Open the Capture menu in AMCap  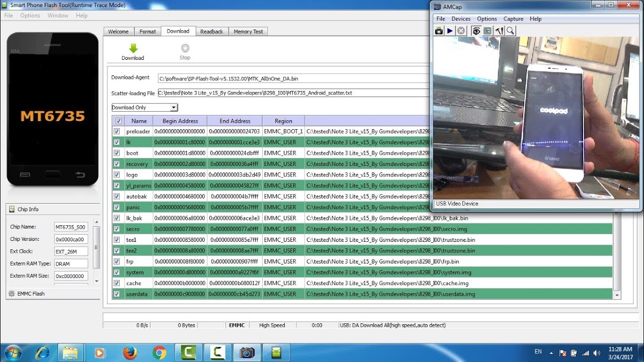pyautogui.click(x=513, y=19)
